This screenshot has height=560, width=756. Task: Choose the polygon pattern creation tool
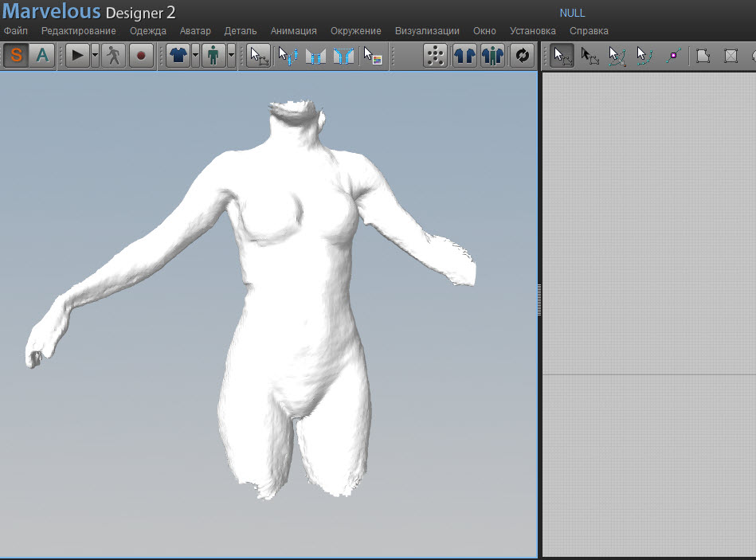click(703, 56)
